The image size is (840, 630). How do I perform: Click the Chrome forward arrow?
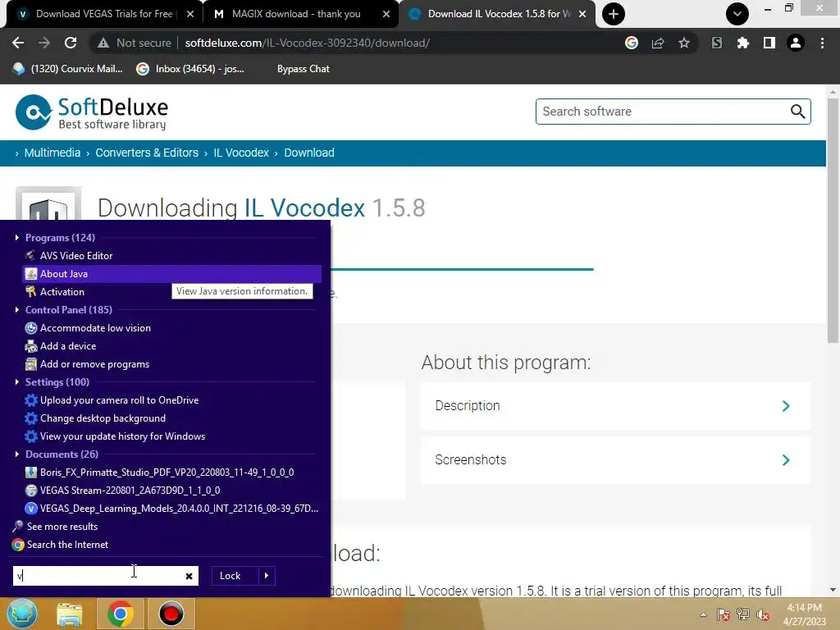[x=44, y=43]
